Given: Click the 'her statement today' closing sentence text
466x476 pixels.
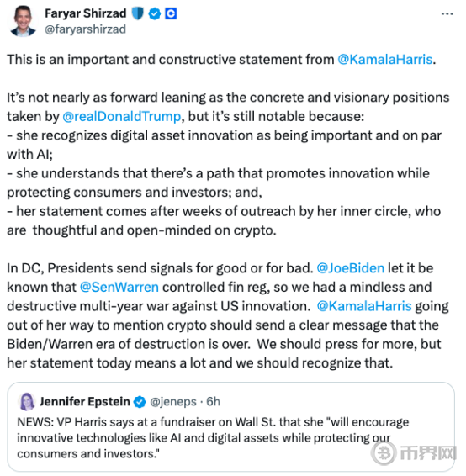Looking at the screenshot, I should (200, 363).
